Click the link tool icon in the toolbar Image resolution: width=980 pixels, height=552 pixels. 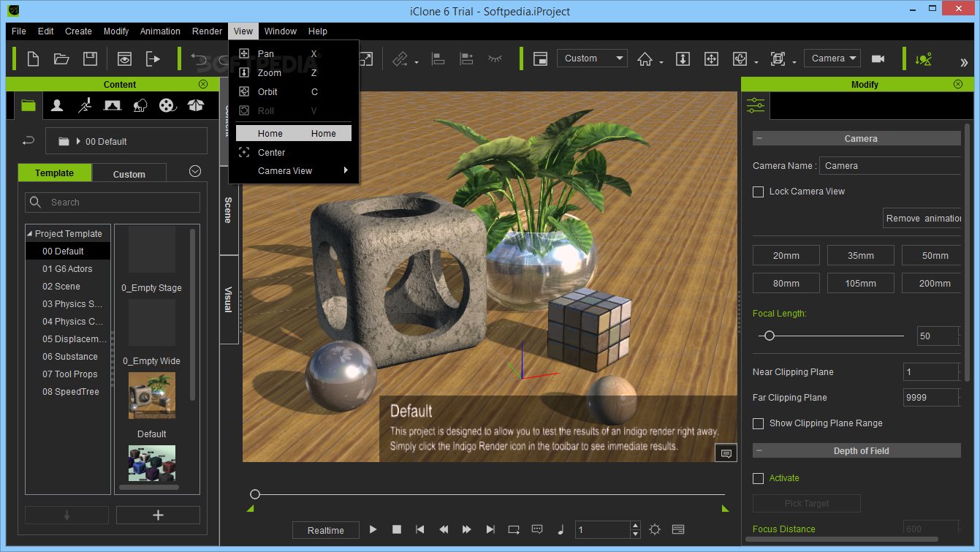[400, 58]
